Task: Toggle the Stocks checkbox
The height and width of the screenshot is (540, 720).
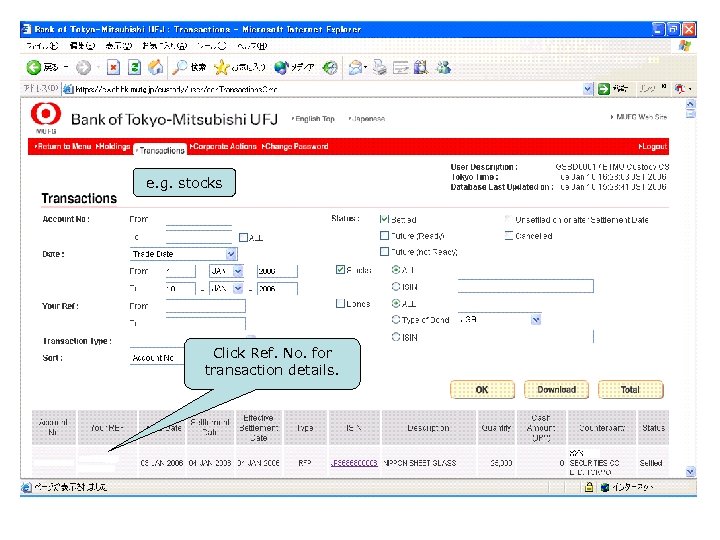Action: [x=340, y=270]
